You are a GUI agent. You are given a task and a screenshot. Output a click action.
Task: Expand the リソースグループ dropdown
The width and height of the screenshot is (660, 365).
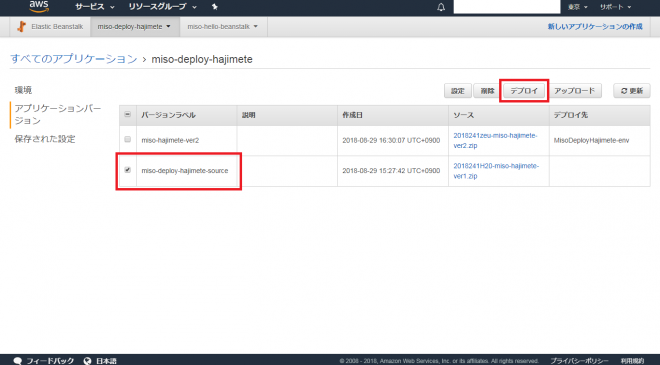pos(162,7)
